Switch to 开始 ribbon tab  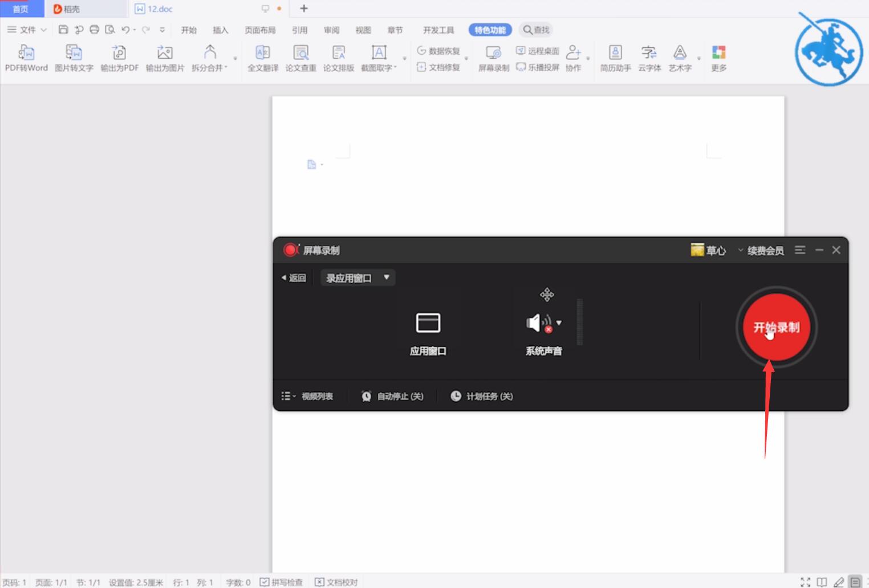[x=189, y=30]
